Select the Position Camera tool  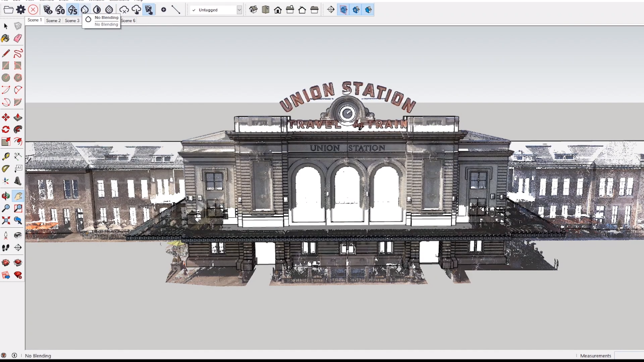[x=6, y=235]
